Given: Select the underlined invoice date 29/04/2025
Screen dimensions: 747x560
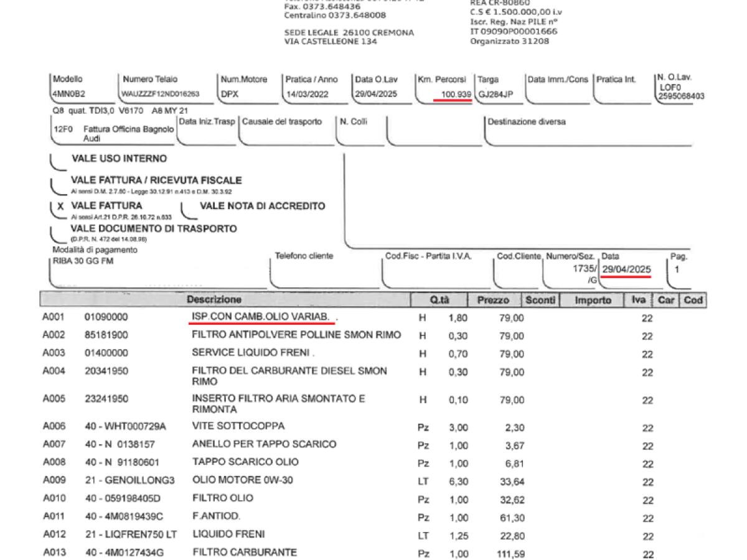Looking at the screenshot, I should coord(626,269).
